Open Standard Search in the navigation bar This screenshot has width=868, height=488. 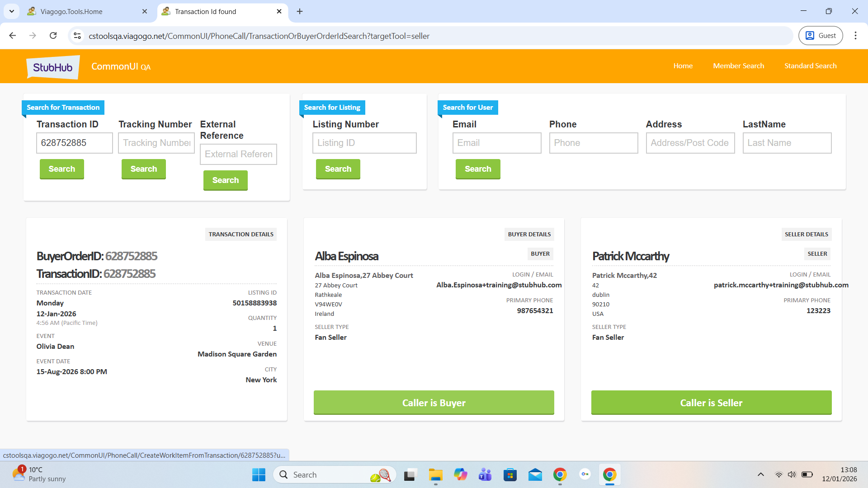(x=810, y=66)
